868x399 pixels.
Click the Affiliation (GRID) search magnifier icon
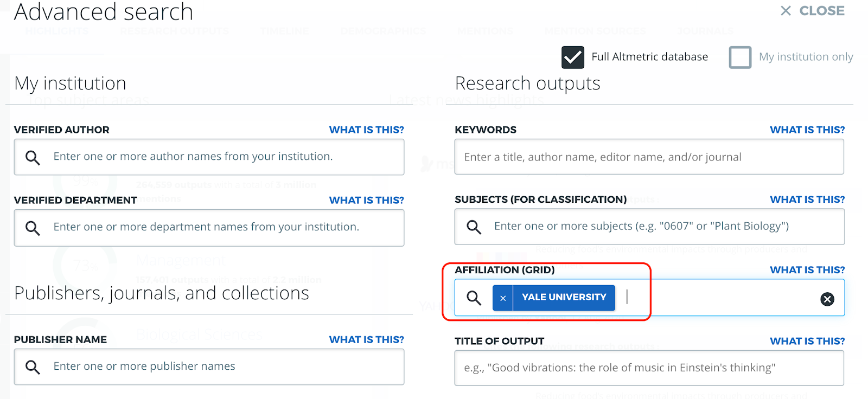pyautogui.click(x=474, y=298)
